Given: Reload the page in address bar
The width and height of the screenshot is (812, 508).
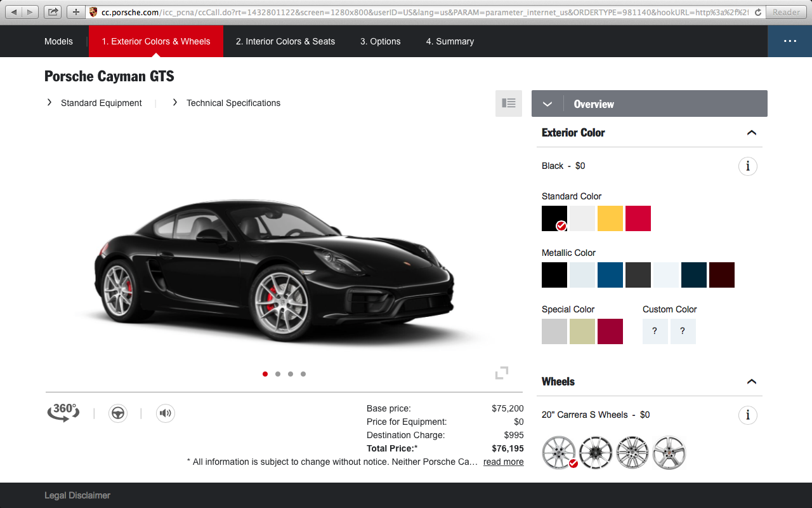Looking at the screenshot, I should (757, 12).
